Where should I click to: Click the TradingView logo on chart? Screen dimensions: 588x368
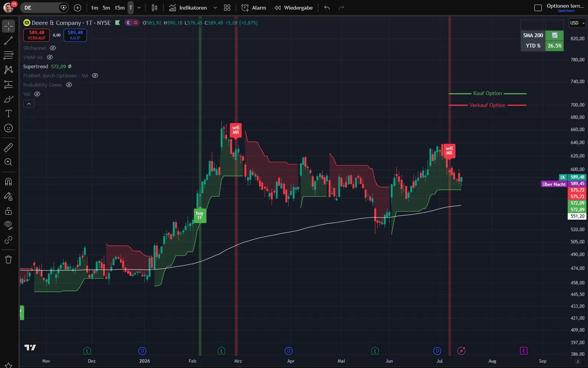(30, 347)
